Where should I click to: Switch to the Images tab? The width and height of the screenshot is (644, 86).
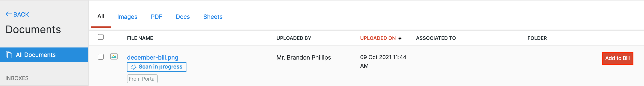127,17
